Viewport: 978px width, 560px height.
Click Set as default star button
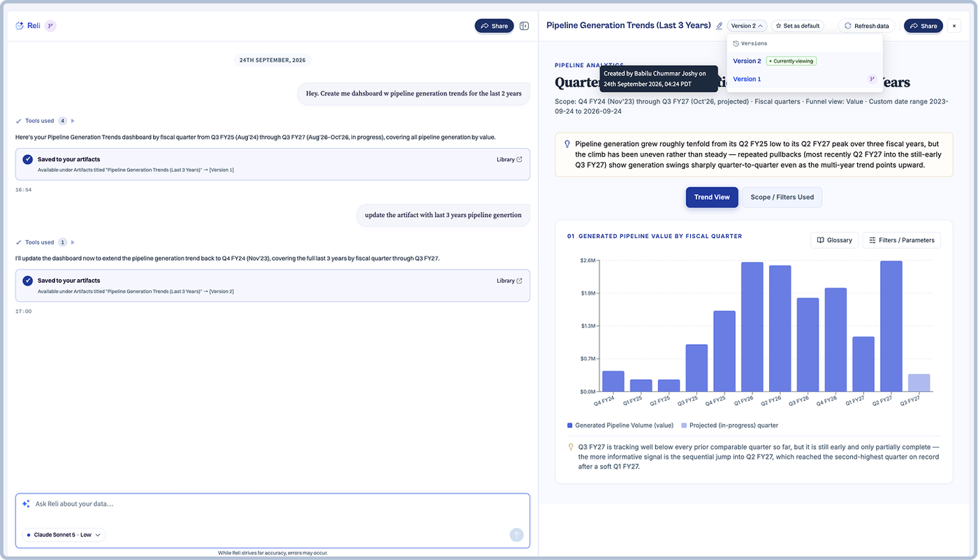[798, 26]
